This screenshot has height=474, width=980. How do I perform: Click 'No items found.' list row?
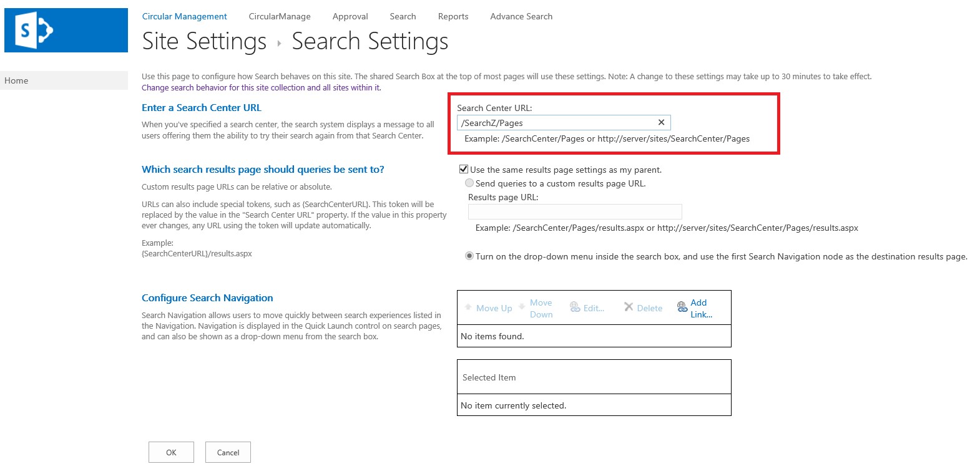coord(594,336)
